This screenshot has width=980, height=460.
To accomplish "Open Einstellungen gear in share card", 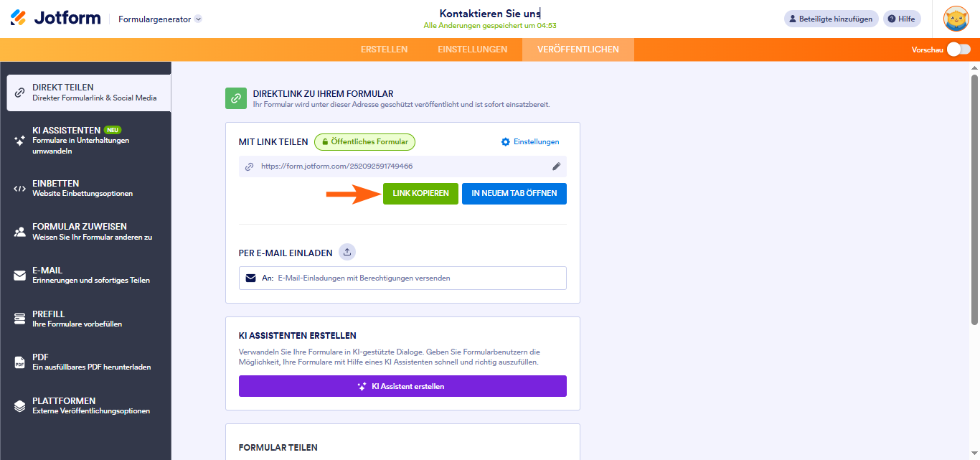I will [530, 142].
